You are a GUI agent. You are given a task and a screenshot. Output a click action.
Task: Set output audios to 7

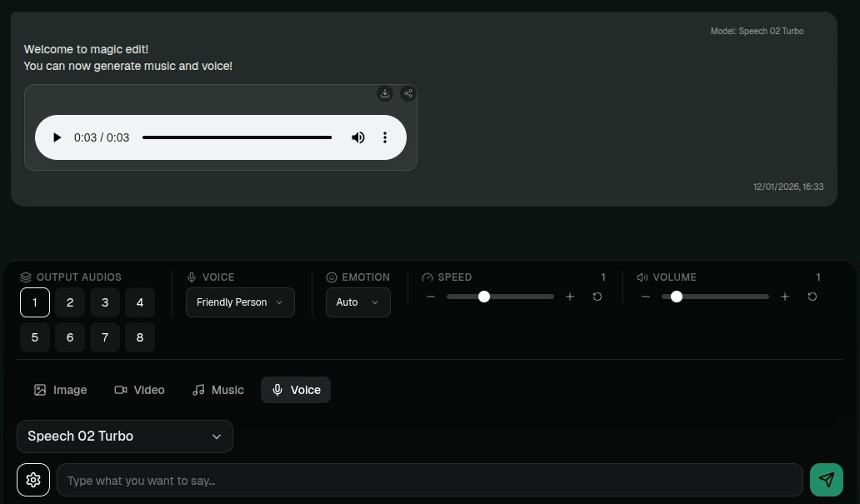pyautogui.click(x=105, y=337)
